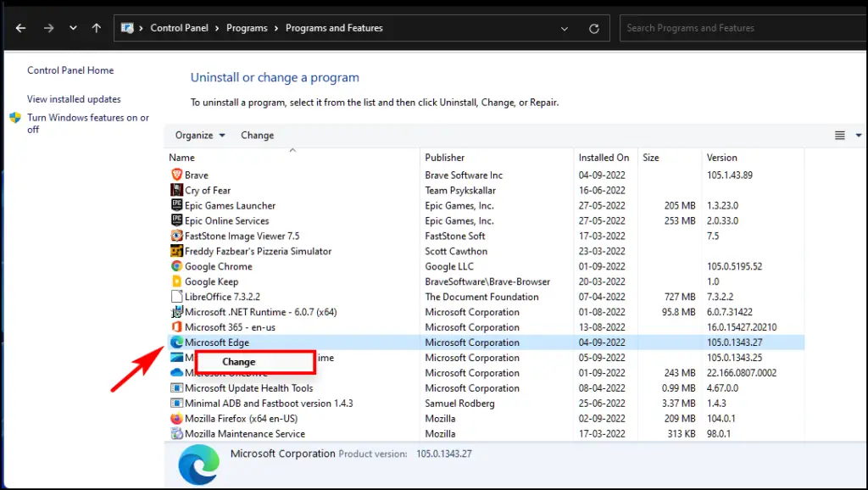Select the Epic Online Services icon

click(176, 220)
